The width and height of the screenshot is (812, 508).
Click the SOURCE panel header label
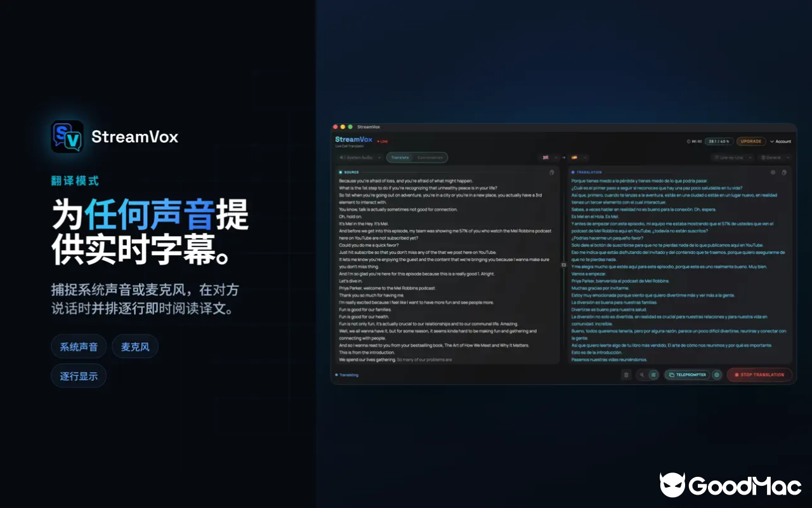tap(351, 172)
